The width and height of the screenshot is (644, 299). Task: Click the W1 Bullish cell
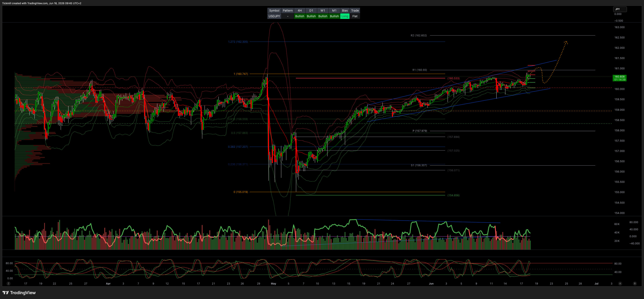pos(323,16)
